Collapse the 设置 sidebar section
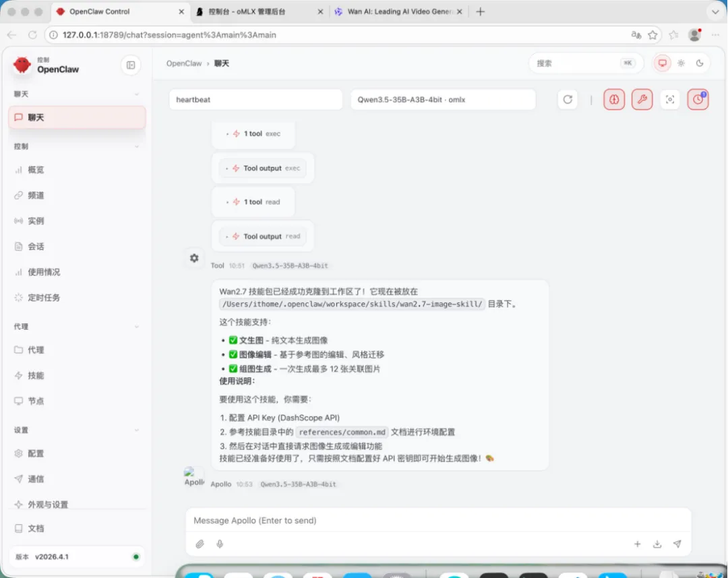The height and width of the screenshot is (578, 728). (x=77, y=430)
